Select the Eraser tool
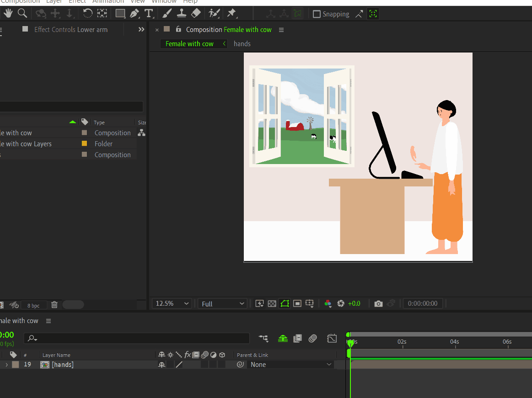Screen dimensions: 532x398 point(196,14)
